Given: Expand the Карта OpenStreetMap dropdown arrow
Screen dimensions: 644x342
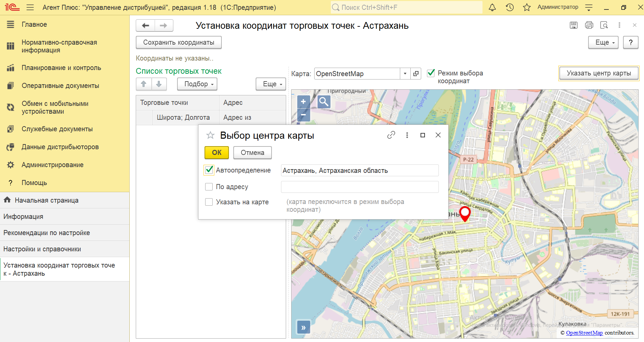Looking at the screenshot, I should pyautogui.click(x=405, y=73).
